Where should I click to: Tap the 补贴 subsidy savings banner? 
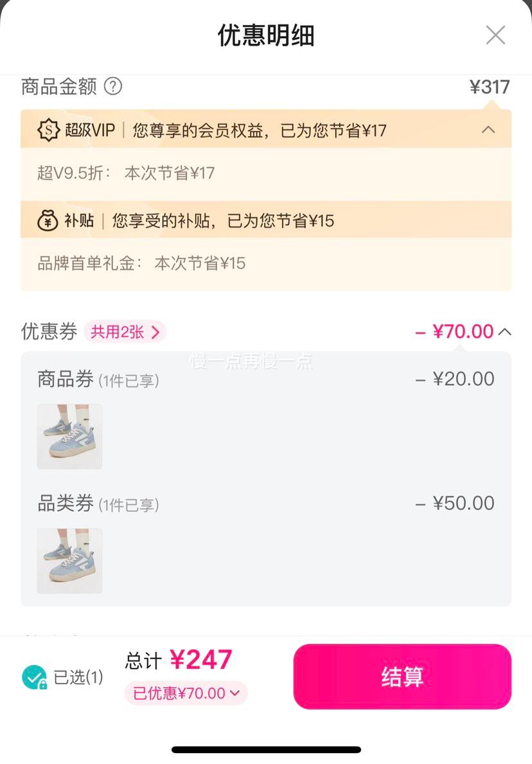pyautogui.click(x=266, y=220)
